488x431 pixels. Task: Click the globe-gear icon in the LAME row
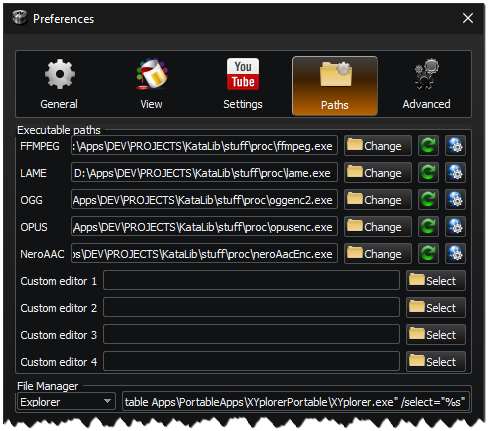click(455, 173)
